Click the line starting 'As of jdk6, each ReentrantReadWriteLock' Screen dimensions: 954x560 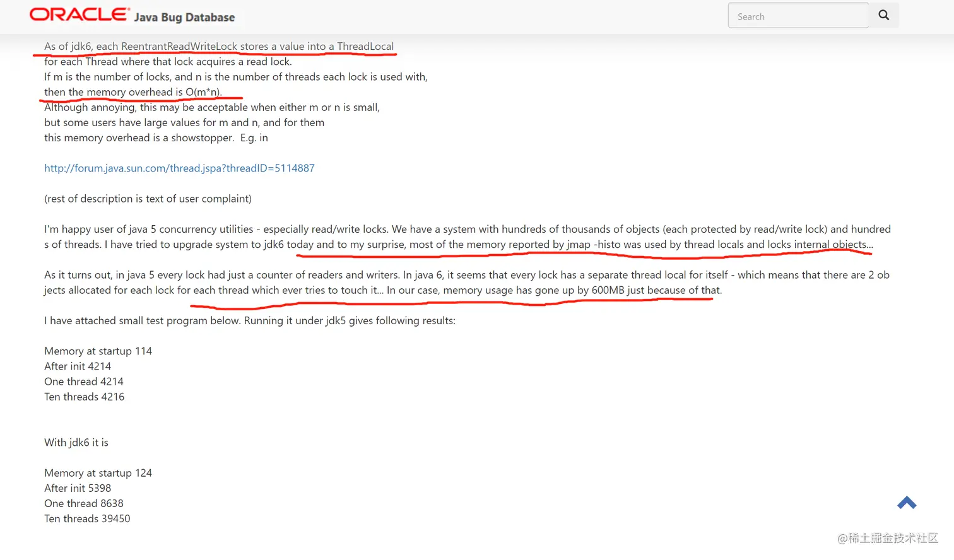(x=219, y=46)
